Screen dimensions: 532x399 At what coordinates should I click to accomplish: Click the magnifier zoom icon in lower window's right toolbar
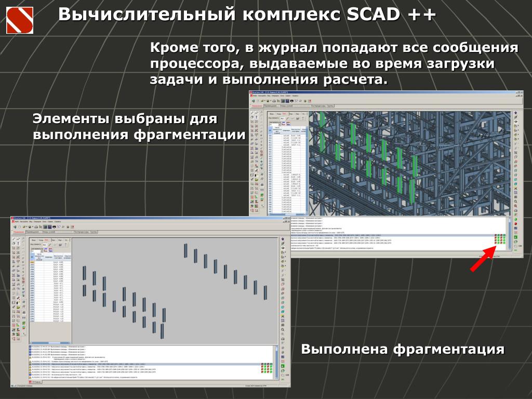point(283,329)
